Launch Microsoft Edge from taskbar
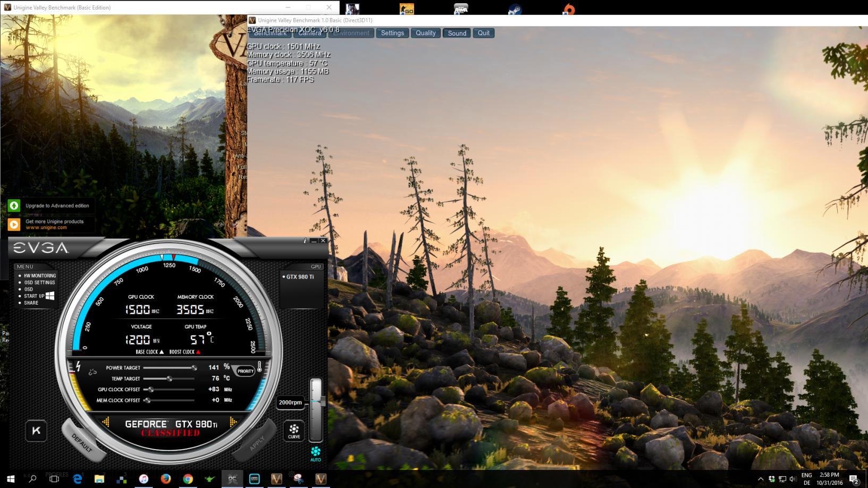Screen dimensions: 868x488 [x=77, y=479]
